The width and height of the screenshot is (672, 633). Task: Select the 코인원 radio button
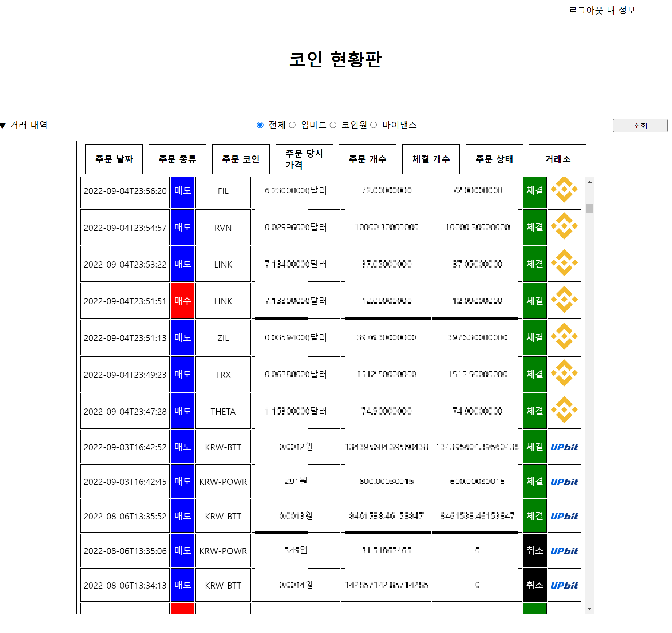point(333,125)
